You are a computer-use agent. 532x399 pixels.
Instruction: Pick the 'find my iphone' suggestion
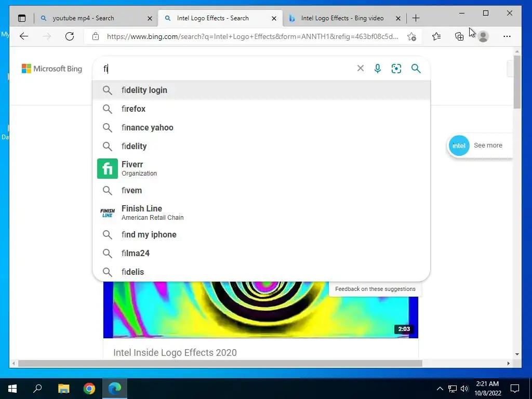pyautogui.click(x=261, y=234)
